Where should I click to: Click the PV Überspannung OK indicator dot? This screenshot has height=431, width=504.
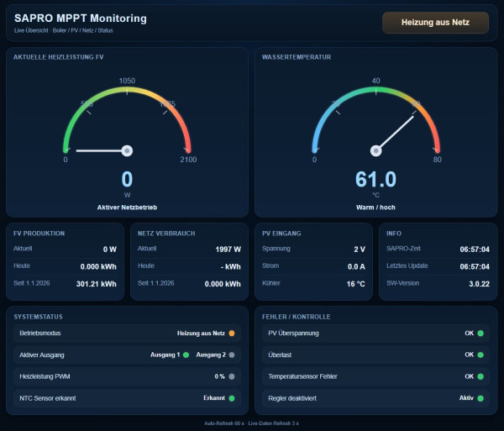pos(480,334)
